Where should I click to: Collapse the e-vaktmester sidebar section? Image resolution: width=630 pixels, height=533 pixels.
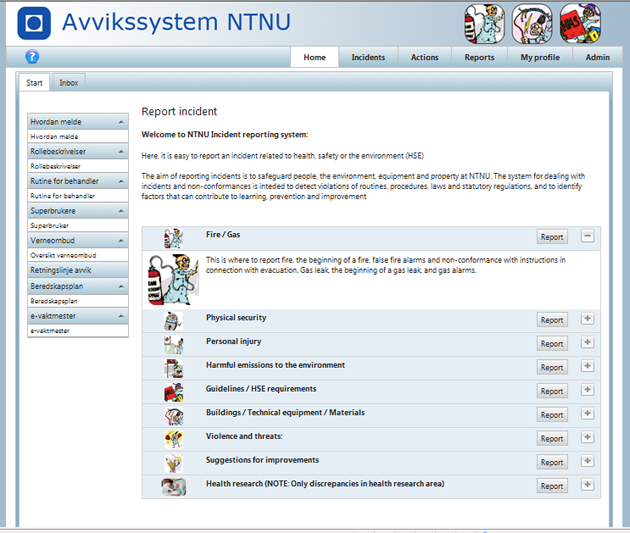click(121, 317)
